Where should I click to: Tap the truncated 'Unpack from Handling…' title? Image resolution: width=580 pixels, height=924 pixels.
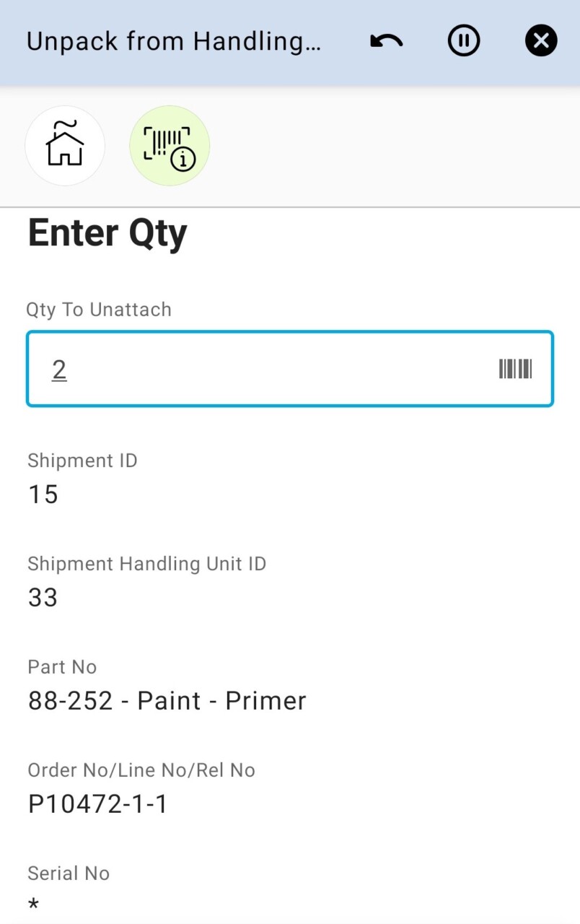[x=173, y=41]
